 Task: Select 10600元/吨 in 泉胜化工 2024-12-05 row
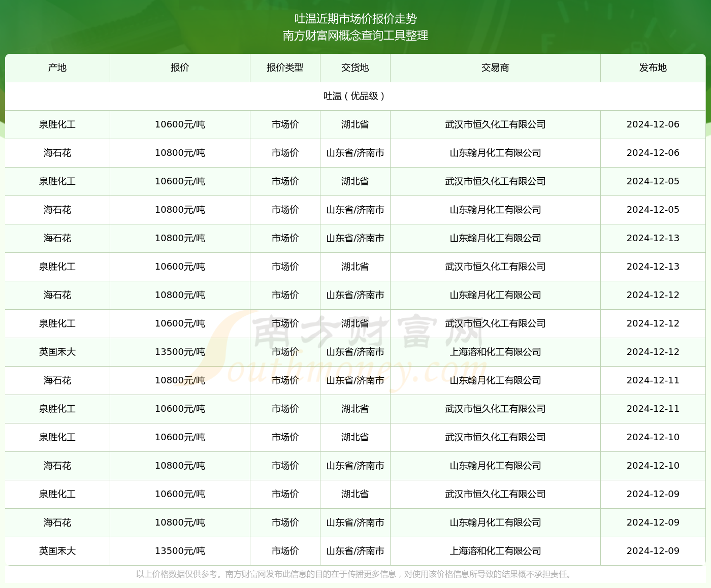pos(180,181)
